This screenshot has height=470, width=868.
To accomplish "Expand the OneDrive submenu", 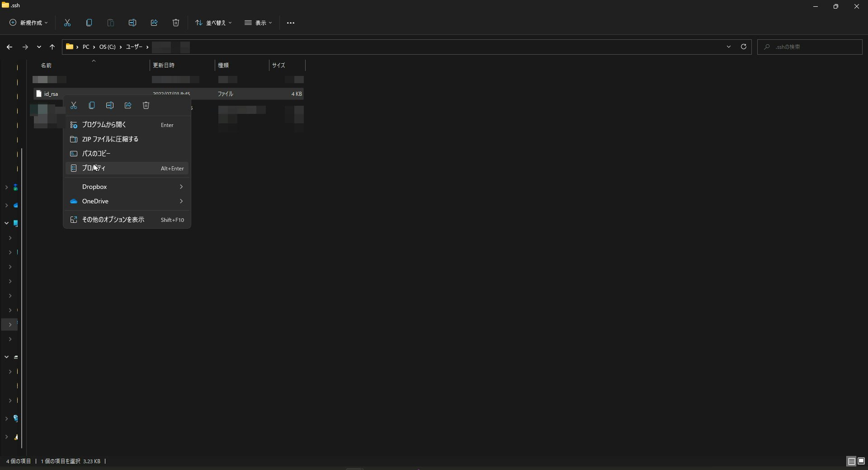I will pos(127,201).
